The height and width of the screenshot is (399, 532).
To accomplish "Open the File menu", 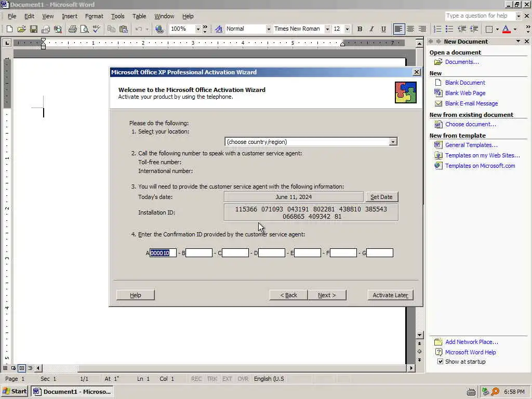I will click(x=12, y=16).
